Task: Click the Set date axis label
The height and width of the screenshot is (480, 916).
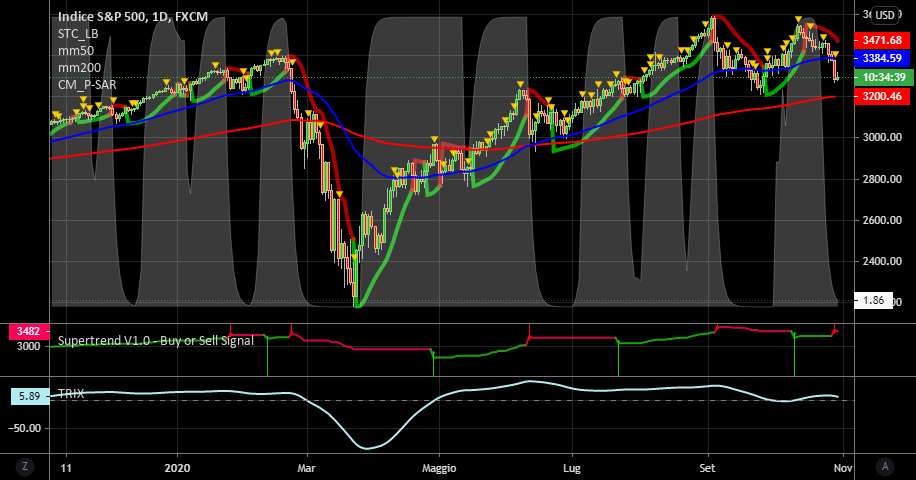Action: [x=707, y=468]
